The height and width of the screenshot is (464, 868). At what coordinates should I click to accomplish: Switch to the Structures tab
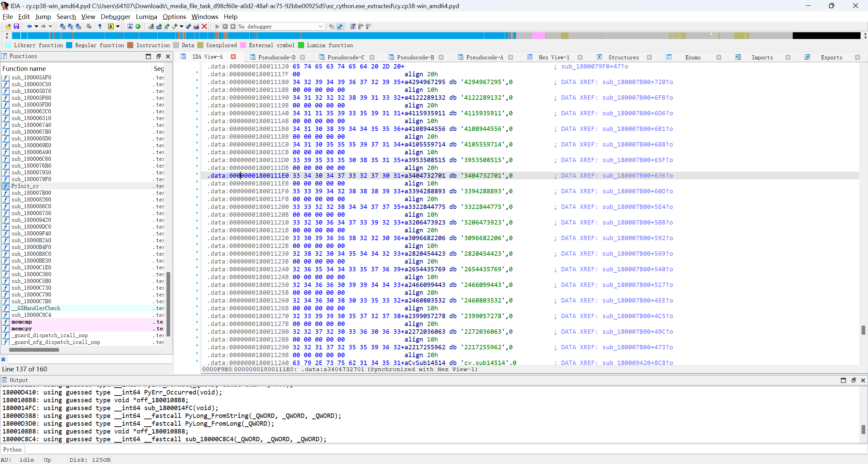coord(624,57)
